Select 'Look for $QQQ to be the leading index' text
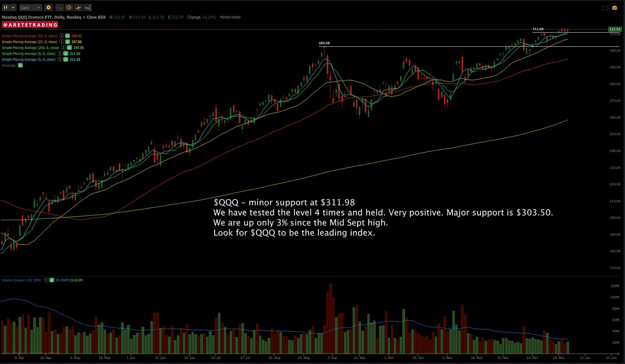Screen dimensions: 625x364 (x=294, y=233)
